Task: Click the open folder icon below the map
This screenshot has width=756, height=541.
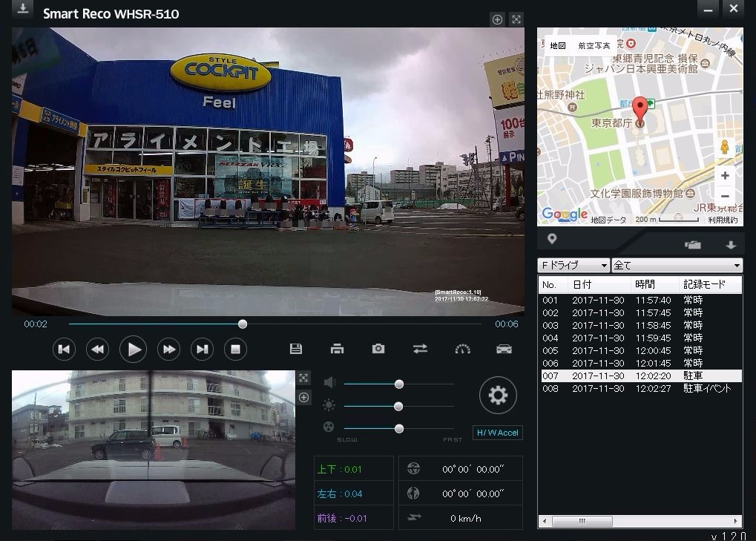Action: click(x=693, y=245)
